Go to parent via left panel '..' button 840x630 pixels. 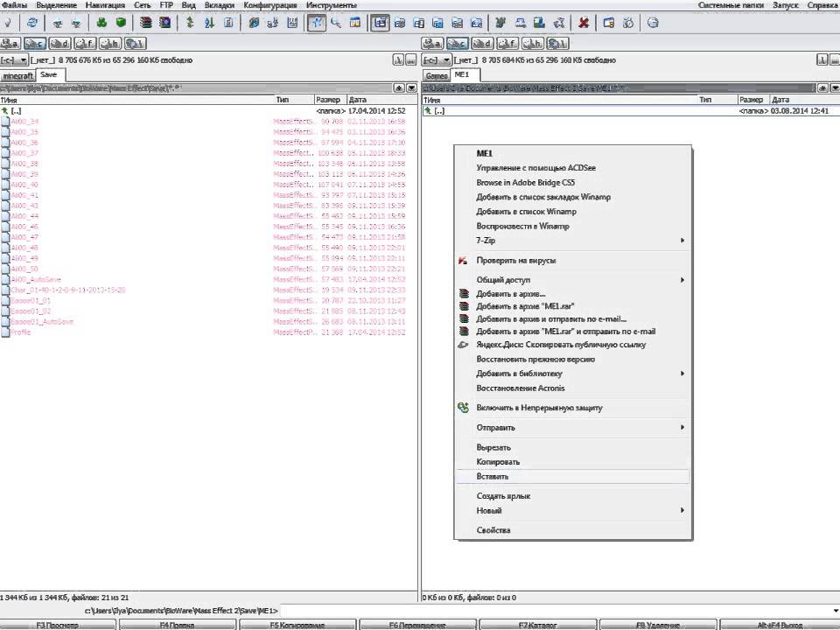[411, 60]
